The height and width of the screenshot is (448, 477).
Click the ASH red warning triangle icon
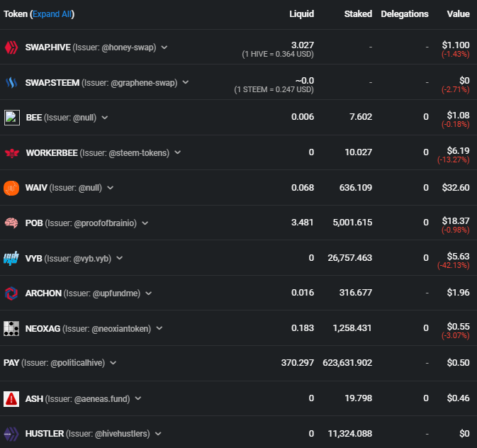coord(11,398)
